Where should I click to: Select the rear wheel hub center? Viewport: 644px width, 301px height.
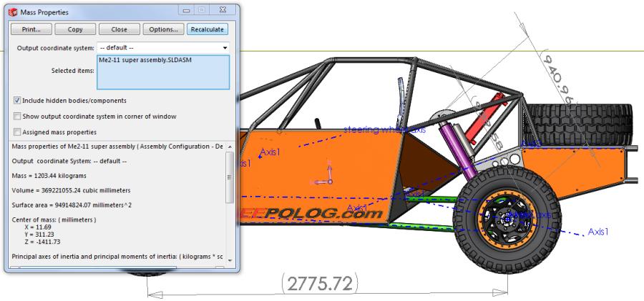tap(506, 214)
